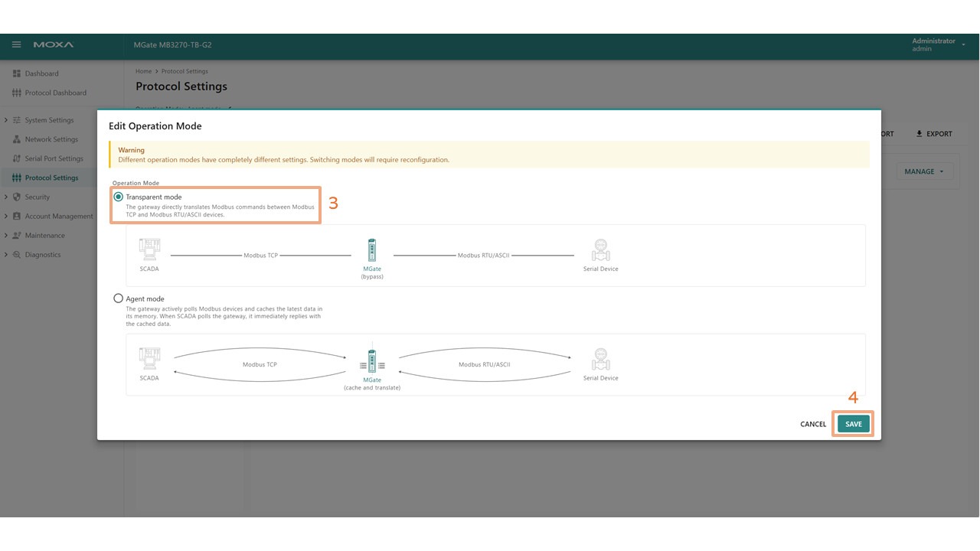Click the SAVE button
Viewport: 980px width, 551px height.
click(x=853, y=424)
